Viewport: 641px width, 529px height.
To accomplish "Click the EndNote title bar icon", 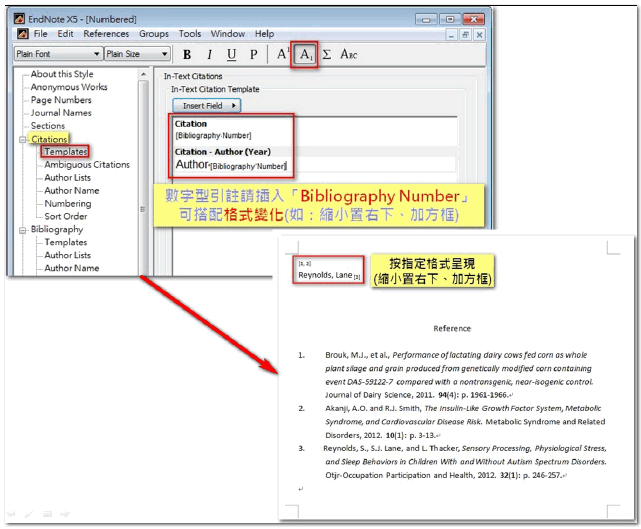I will click(18, 19).
